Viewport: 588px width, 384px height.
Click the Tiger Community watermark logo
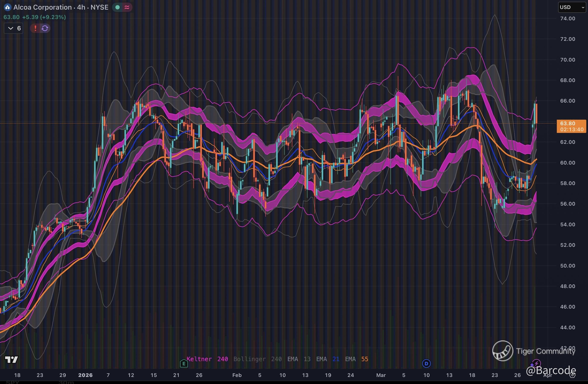click(503, 351)
